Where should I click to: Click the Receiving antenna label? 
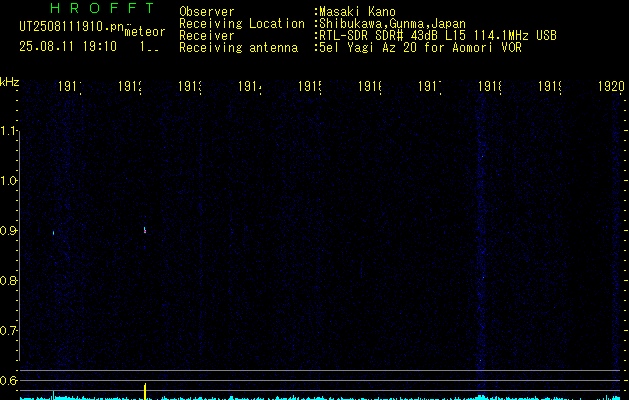coord(238,48)
